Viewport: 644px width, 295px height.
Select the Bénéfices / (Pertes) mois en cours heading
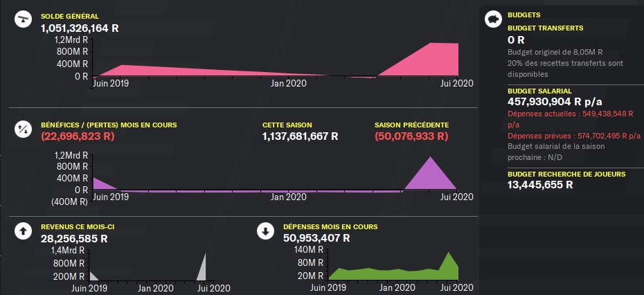(109, 125)
